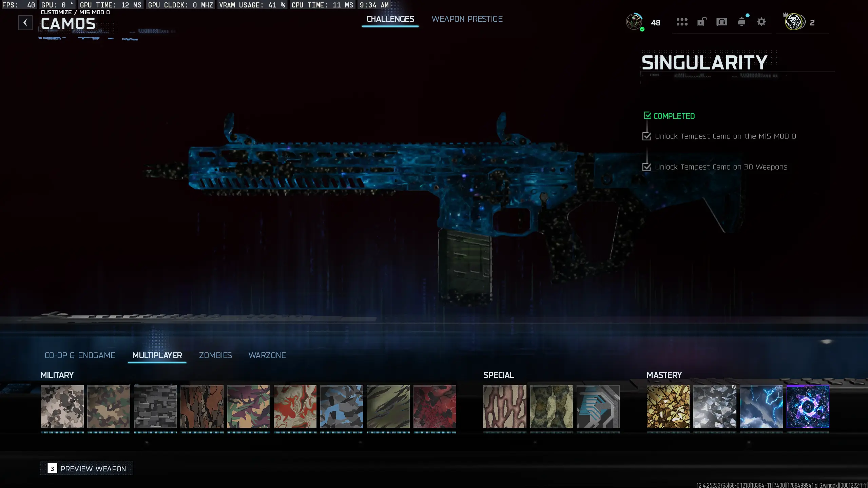Open the voice chat headset icon
This screenshot has width=868, height=488.
721,22
